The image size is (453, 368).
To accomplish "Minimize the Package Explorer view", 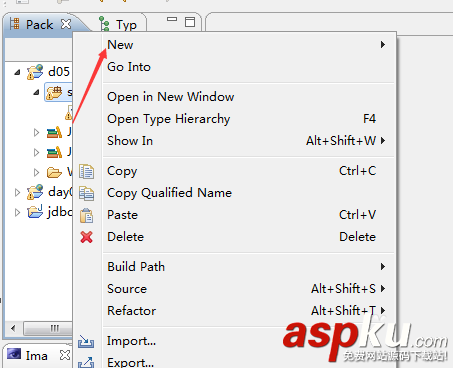I will pos(172,19).
